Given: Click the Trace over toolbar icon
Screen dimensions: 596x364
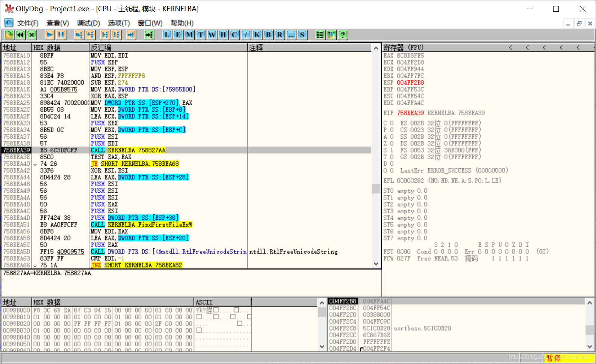Looking at the screenshot, I should click(x=116, y=35).
